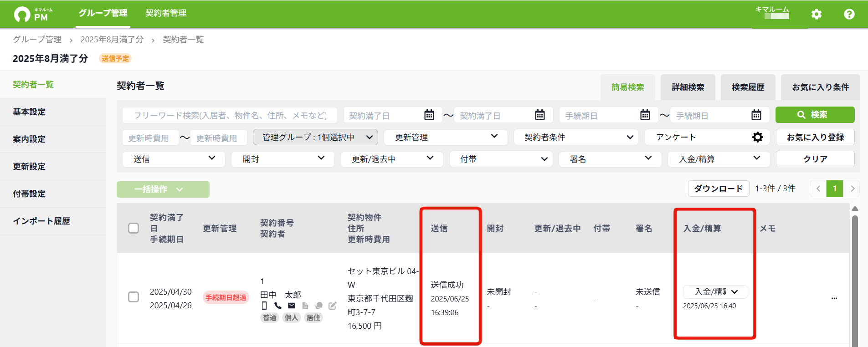Click the account name キマルーム in header
The height and width of the screenshot is (347, 868).
click(772, 10)
